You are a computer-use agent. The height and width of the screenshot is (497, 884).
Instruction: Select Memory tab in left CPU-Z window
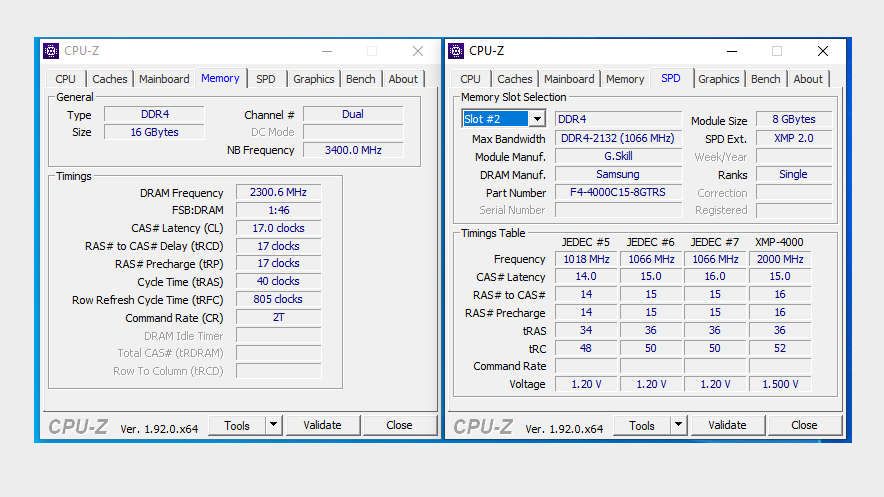[x=220, y=78]
